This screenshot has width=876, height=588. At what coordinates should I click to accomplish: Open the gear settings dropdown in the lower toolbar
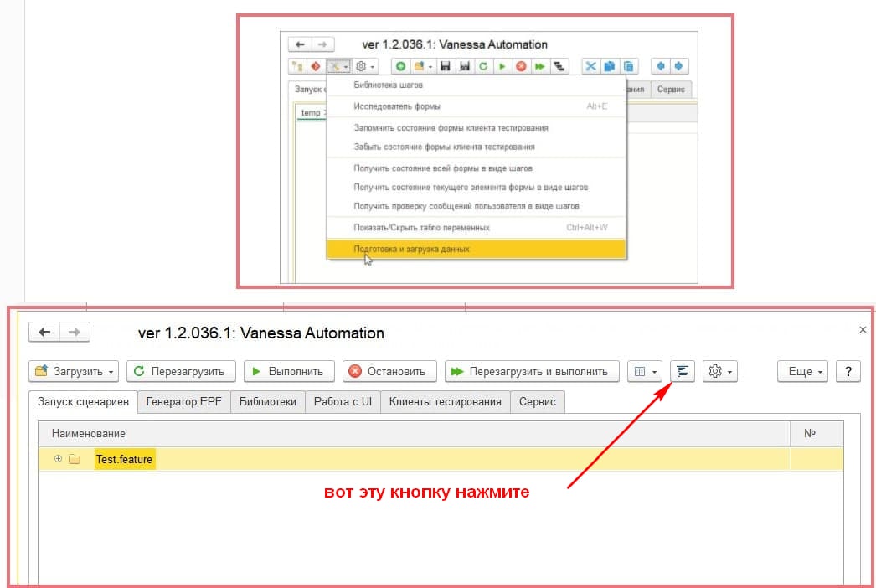(719, 371)
